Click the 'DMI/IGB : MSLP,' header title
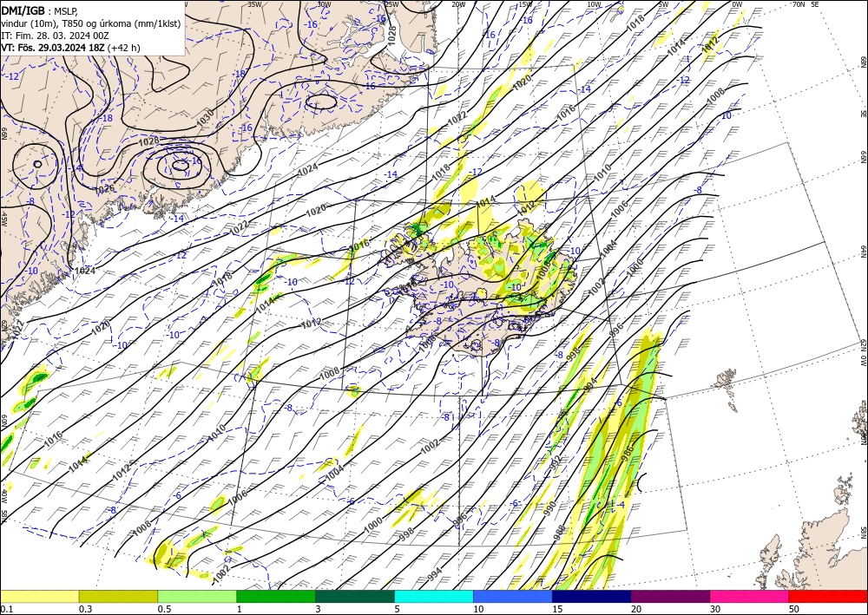 40,10
